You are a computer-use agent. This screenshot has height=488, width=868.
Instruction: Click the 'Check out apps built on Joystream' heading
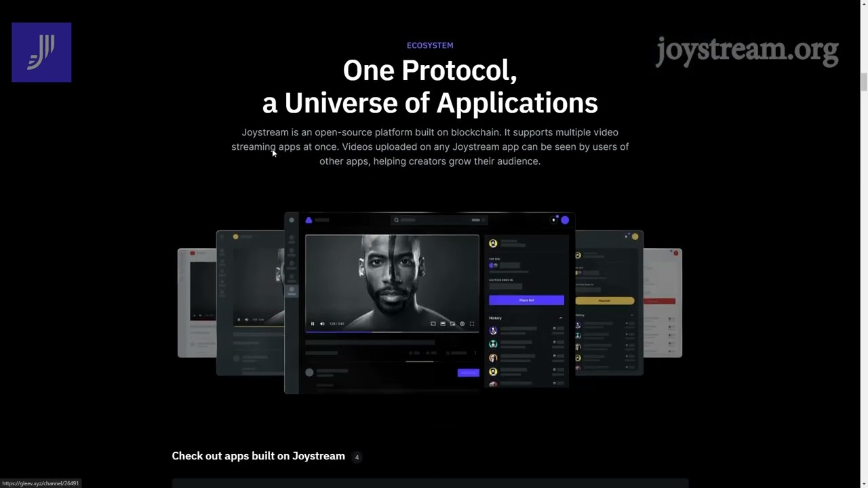pyautogui.click(x=258, y=456)
